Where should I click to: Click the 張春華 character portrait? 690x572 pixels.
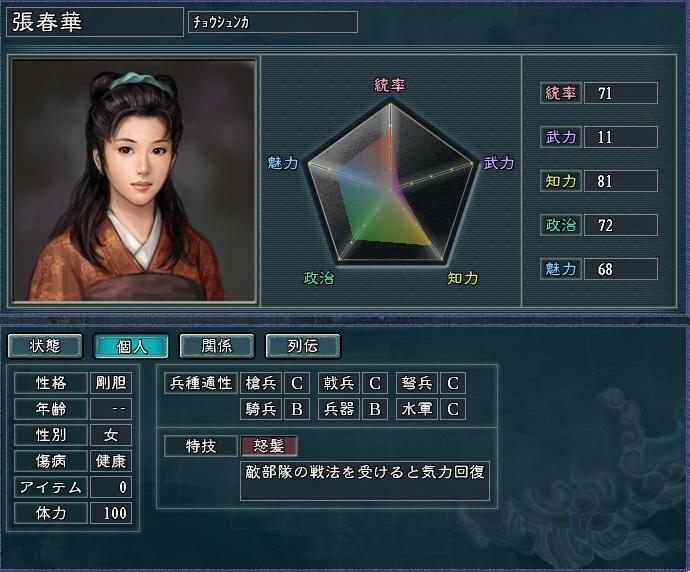pos(134,181)
